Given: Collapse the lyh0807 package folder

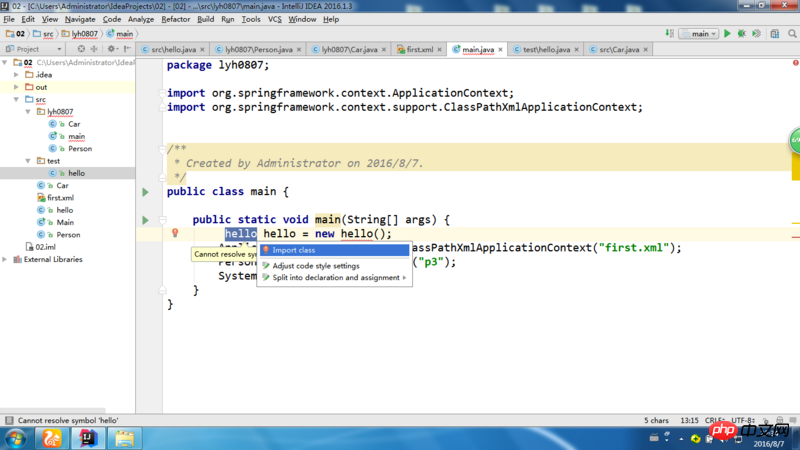Looking at the screenshot, I should (x=29, y=112).
